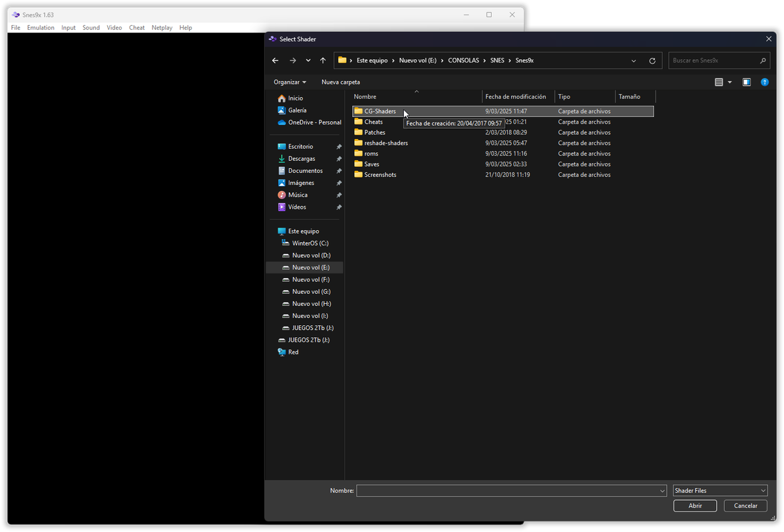Open Documentos quick access
784x532 pixels.
pyautogui.click(x=305, y=171)
